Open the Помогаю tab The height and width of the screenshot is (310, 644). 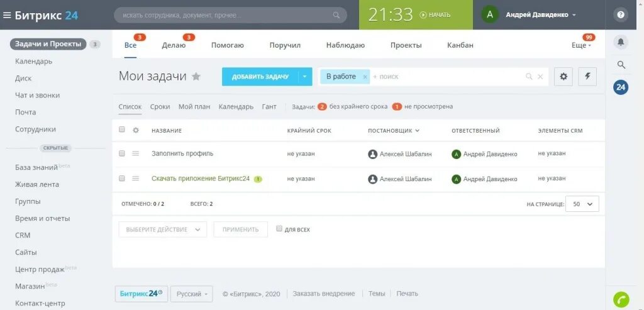[x=228, y=45]
